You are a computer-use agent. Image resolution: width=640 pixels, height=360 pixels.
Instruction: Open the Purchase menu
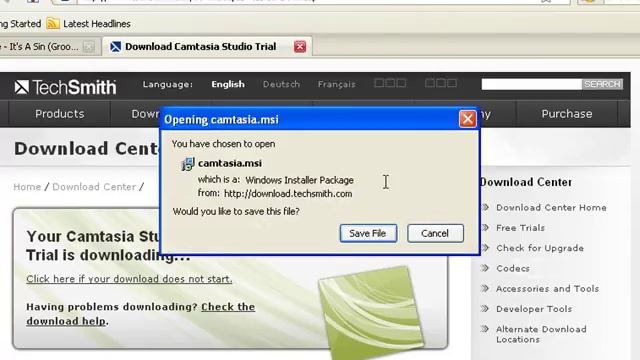(567, 114)
